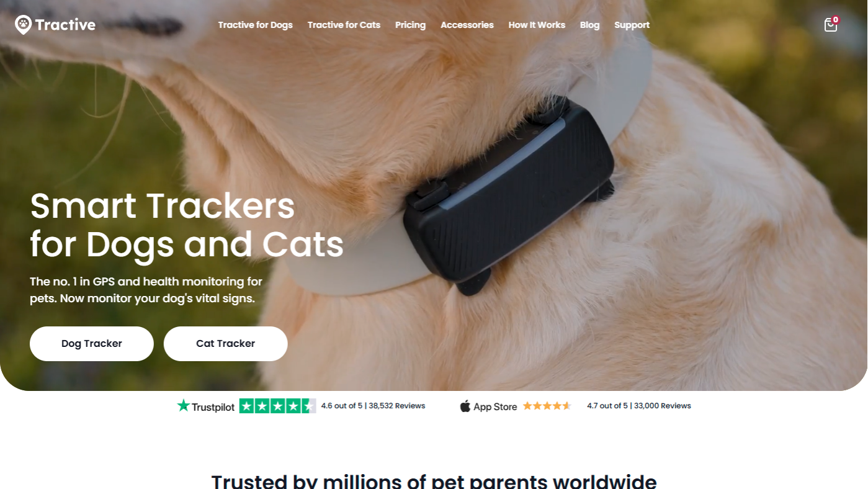Open Tractive for Cats menu
The height and width of the screenshot is (489, 868).
(344, 25)
